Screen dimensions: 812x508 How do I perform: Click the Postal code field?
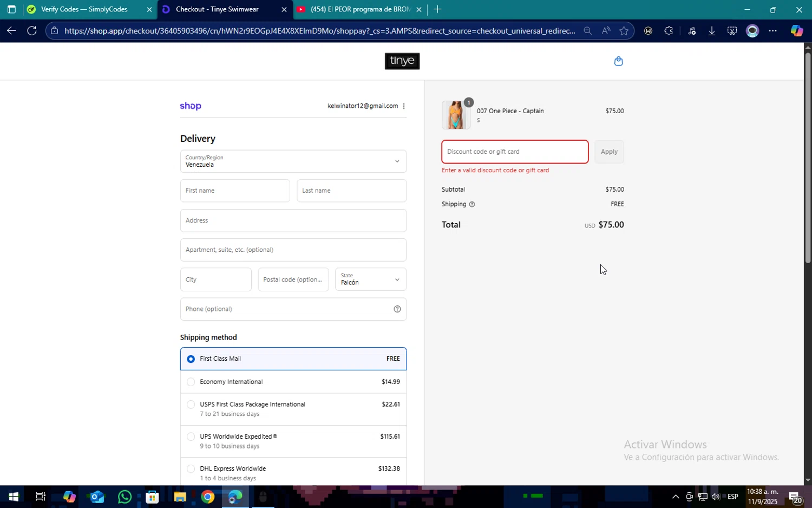pos(293,279)
